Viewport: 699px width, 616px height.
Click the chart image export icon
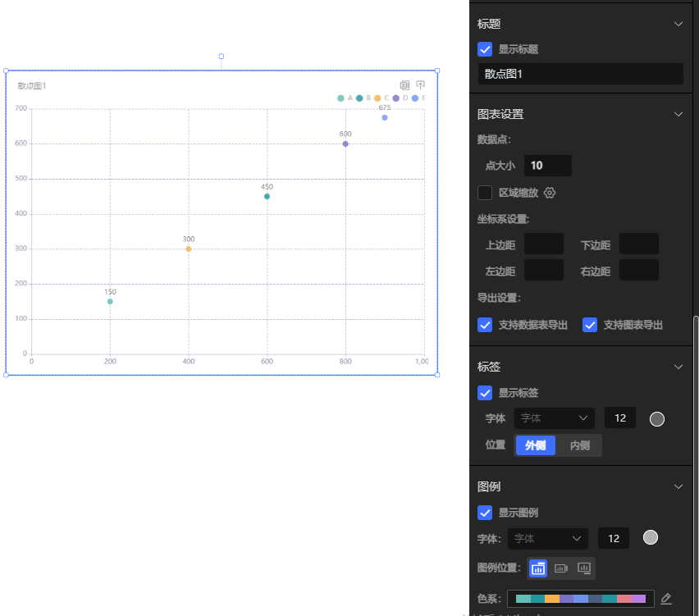pos(420,85)
